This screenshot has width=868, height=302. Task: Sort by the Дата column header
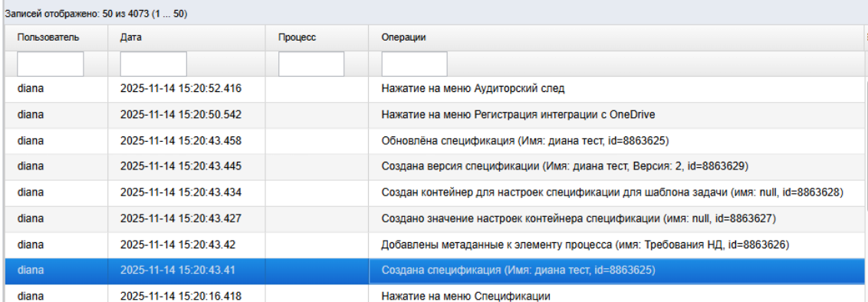(x=186, y=38)
